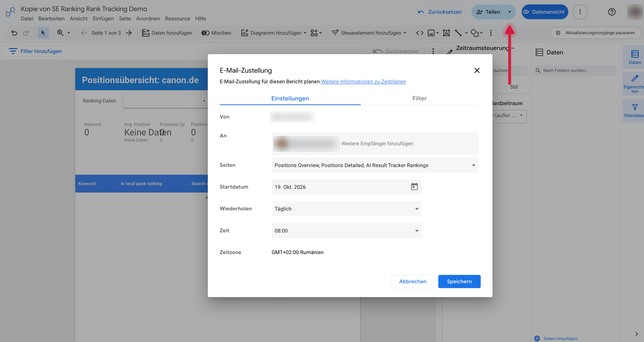Click the embed URL code icon
Screen dimensions: 644x342
tap(420, 33)
